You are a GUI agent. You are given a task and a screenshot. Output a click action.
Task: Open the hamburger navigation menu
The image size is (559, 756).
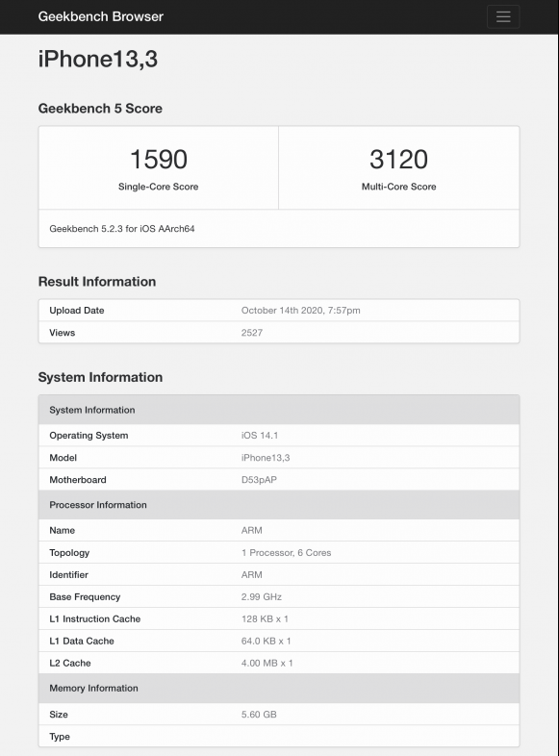click(503, 17)
